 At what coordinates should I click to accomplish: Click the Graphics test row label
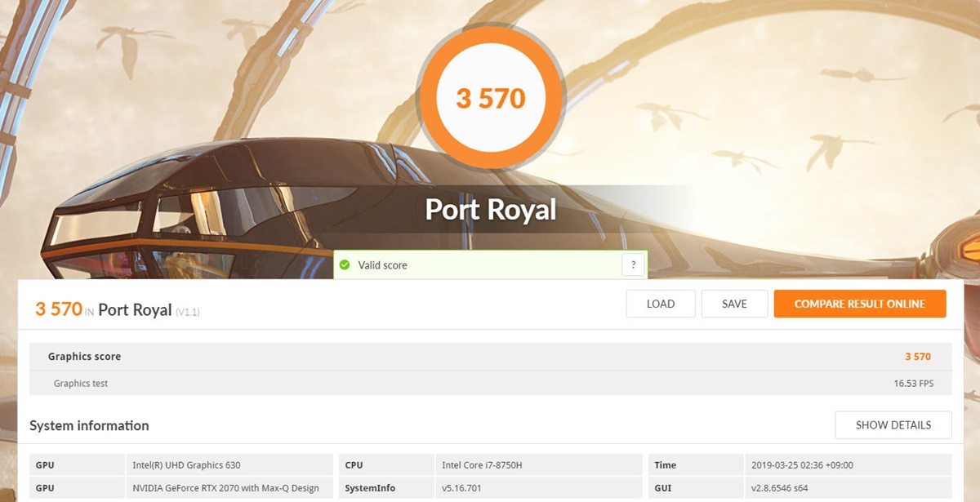[x=81, y=383]
